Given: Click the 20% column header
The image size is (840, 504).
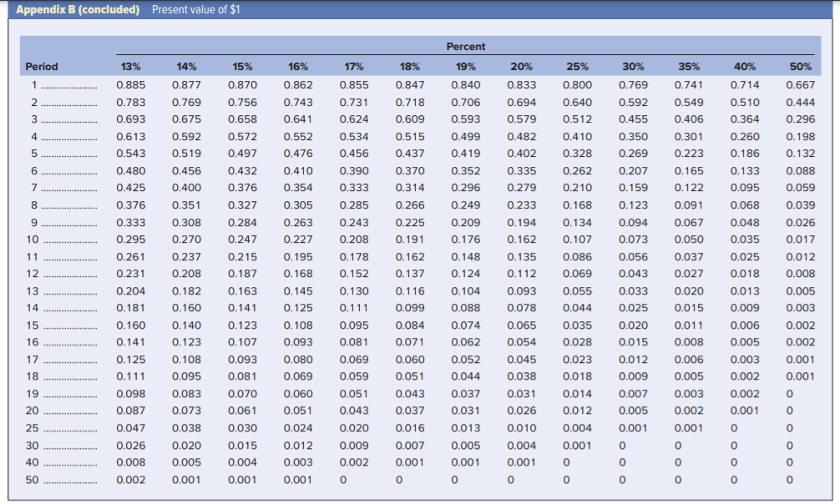Looking at the screenshot, I should point(521,67).
